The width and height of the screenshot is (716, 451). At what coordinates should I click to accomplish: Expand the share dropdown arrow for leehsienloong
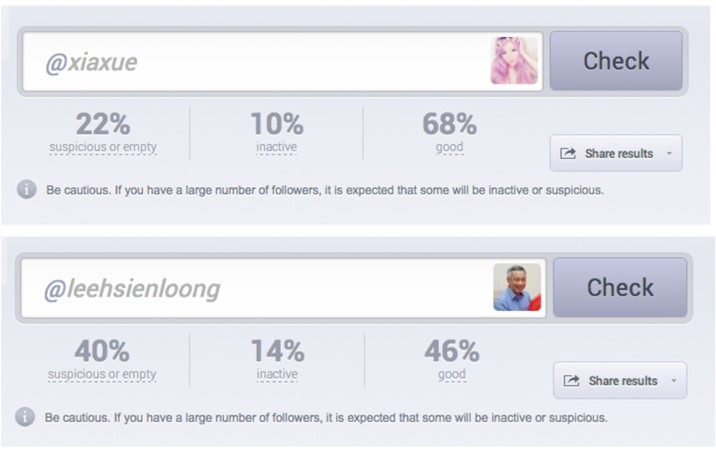(x=674, y=380)
